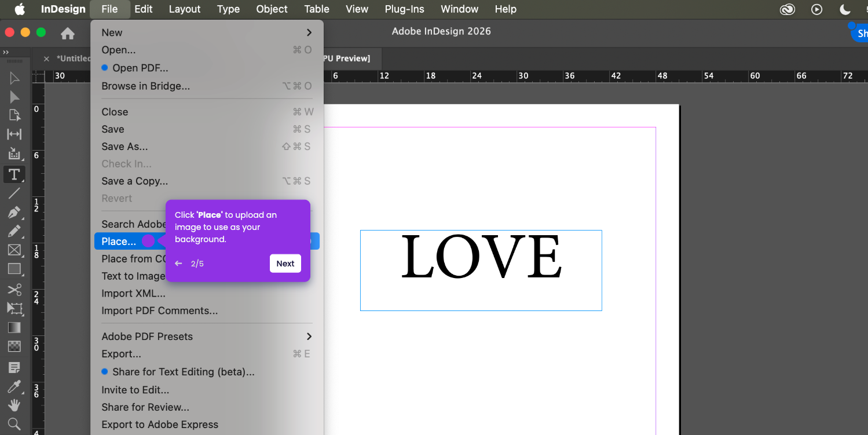Select the Free Transform tool
The image size is (868, 435).
point(14,309)
